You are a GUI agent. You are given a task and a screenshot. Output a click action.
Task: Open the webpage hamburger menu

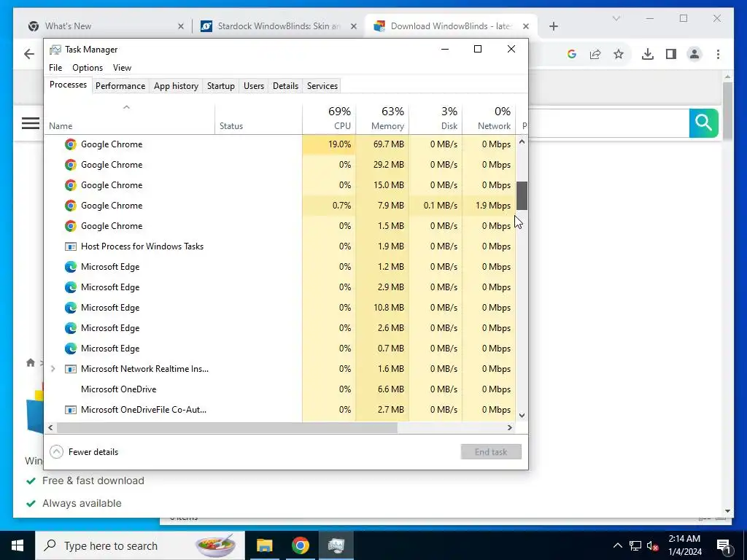tap(31, 124)
